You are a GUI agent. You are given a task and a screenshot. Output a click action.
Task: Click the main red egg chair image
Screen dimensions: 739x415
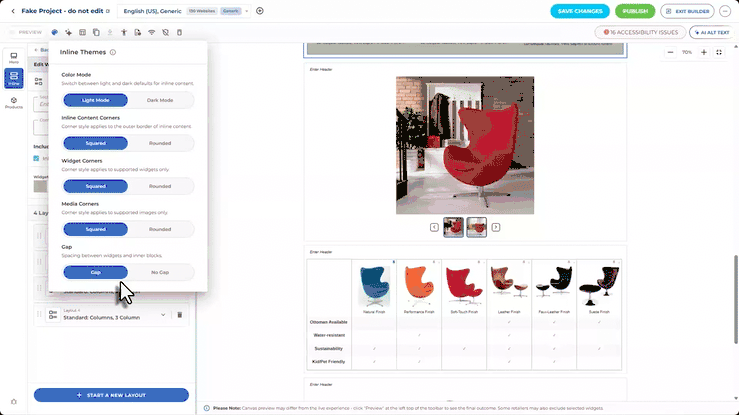465,145
